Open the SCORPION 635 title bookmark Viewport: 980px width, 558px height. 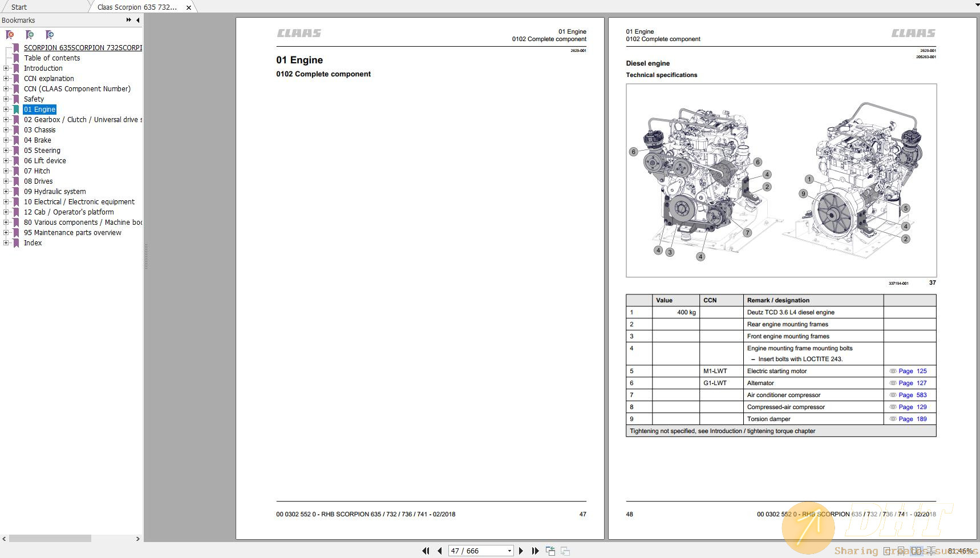click(x=83, y=47)
